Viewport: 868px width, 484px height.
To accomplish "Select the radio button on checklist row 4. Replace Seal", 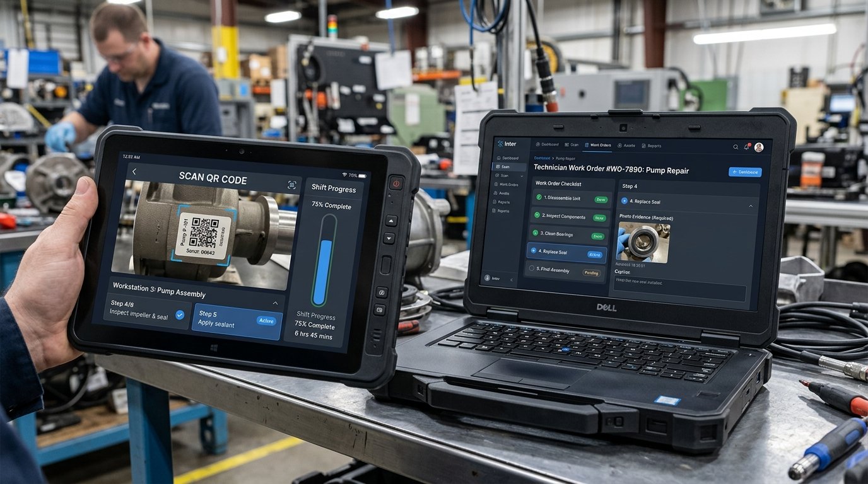I will (534, 251).
